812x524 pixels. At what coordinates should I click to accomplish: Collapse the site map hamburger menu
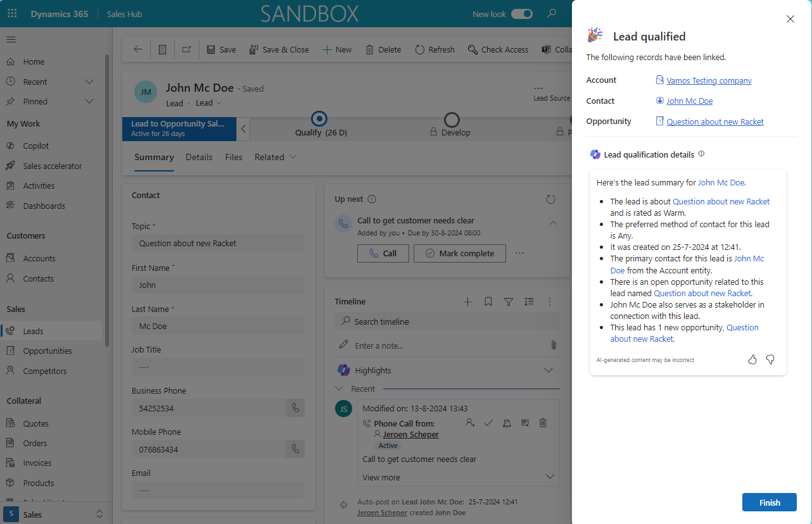click(x=11, y=39)
